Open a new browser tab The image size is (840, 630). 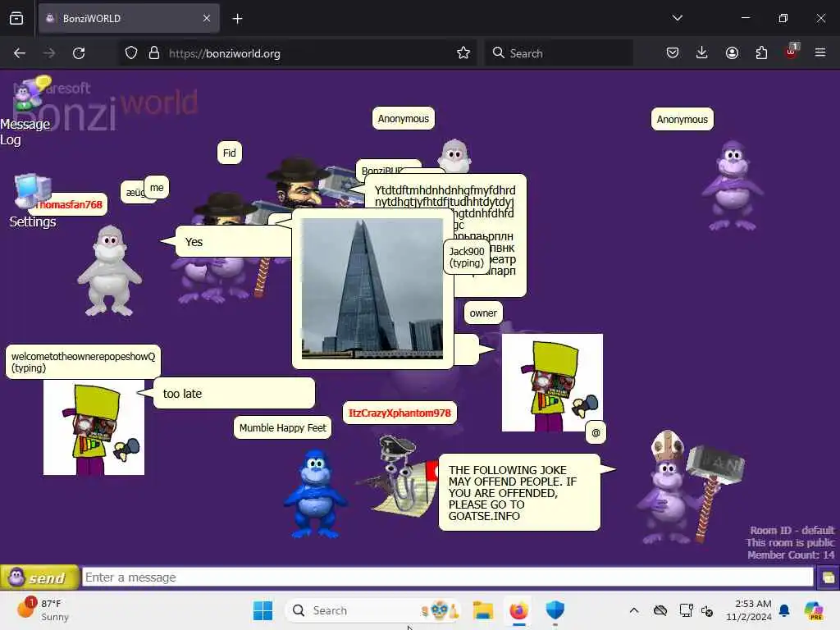tap(237, 19)
